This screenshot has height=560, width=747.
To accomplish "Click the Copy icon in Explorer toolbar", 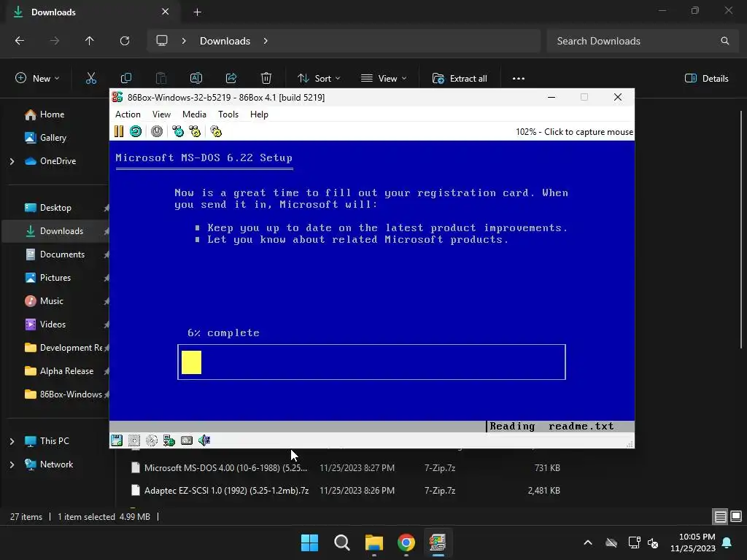I will 126,79.
